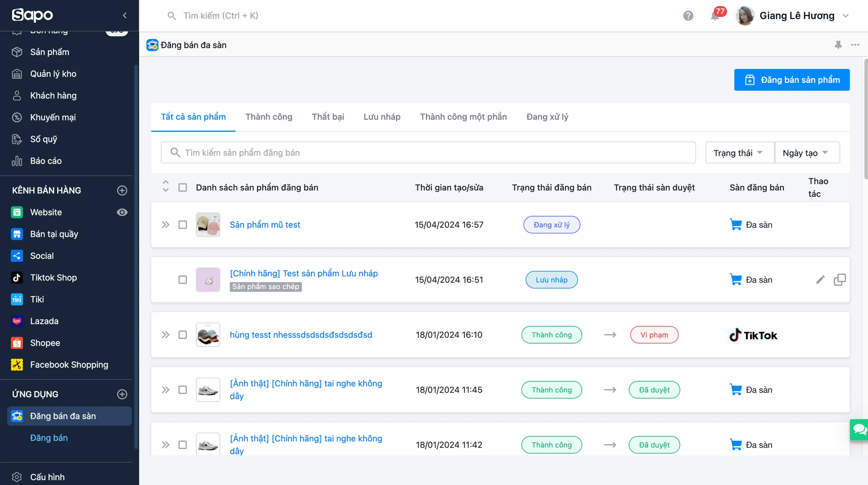The width and height of the screenshot is (868, 485).
Task: Switch to the Thành công một phần tab
Action: click(x=463, y=117)
